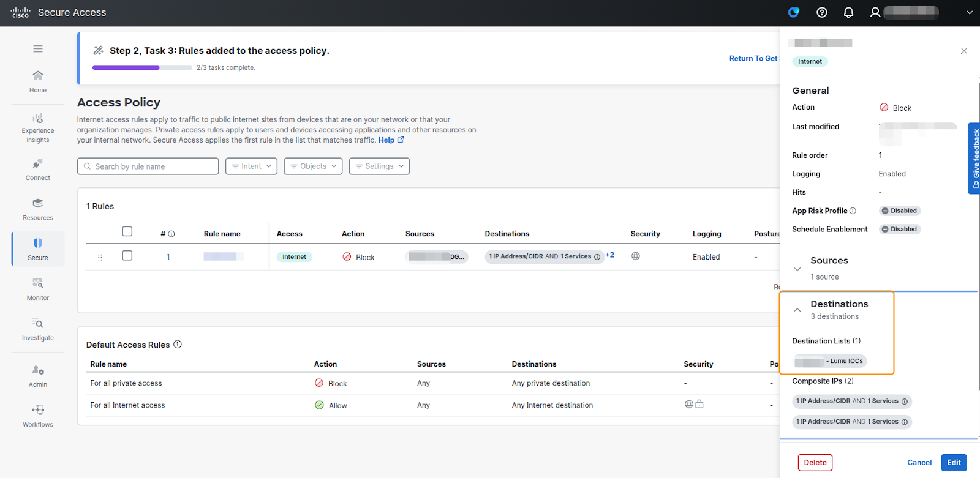
Task: Open the notifications bell icon
Action: pyautogui.click(x=848, y=12)
